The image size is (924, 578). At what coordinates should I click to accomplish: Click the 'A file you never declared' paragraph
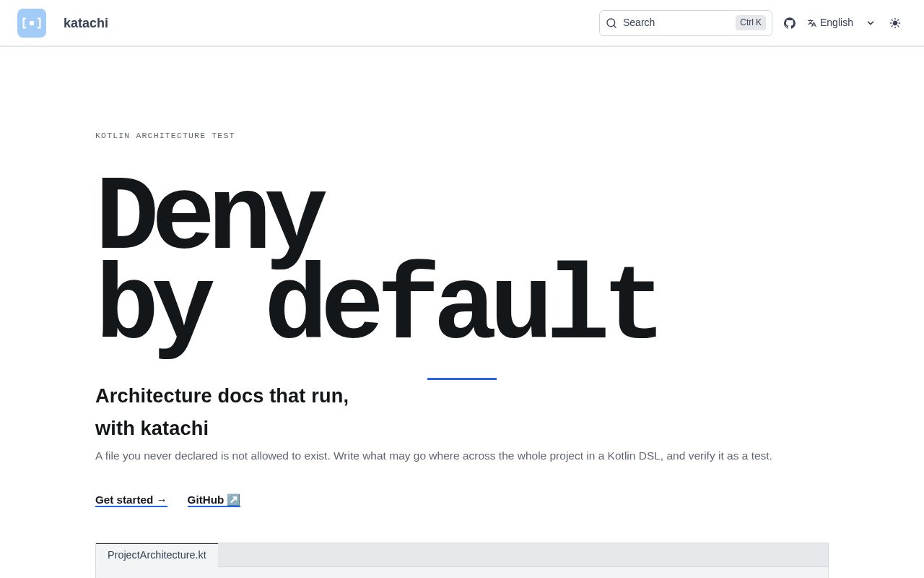(x=434, y=456)
